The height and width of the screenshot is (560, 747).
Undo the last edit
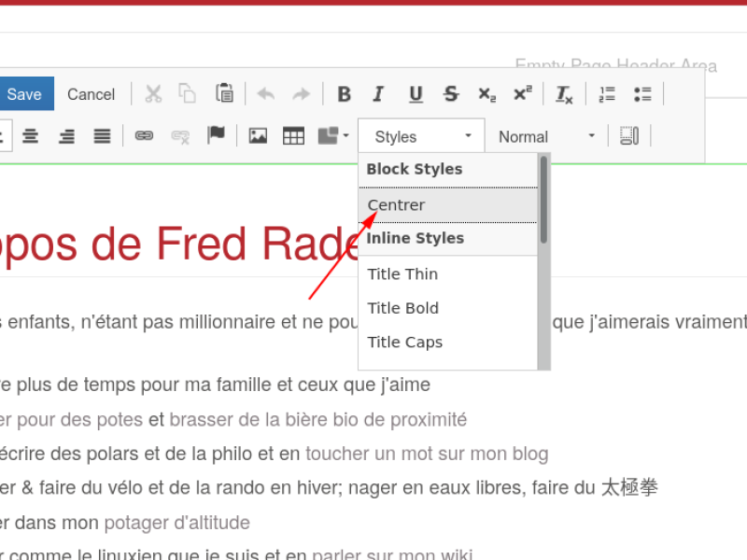(266, 94)
